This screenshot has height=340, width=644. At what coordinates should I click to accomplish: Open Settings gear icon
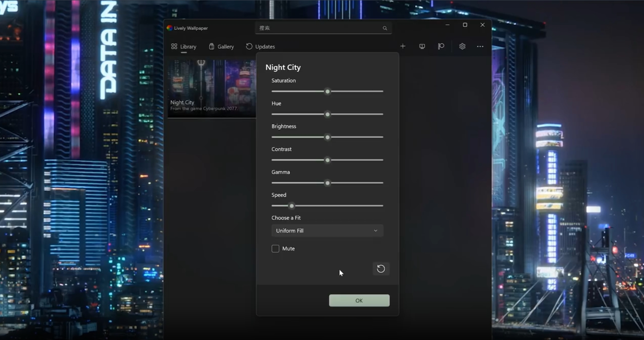pyautogui.click(x=462, y=46)
